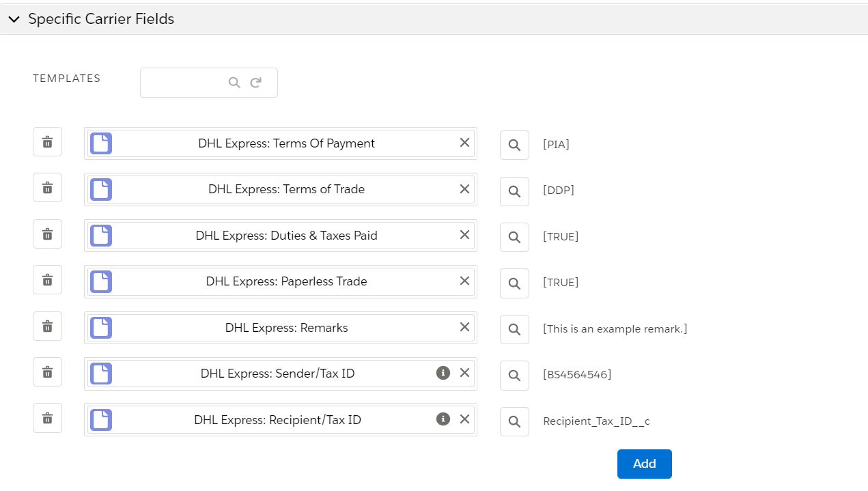Open lookup search for Duties & Taxes Paid value

pos(514,237)
